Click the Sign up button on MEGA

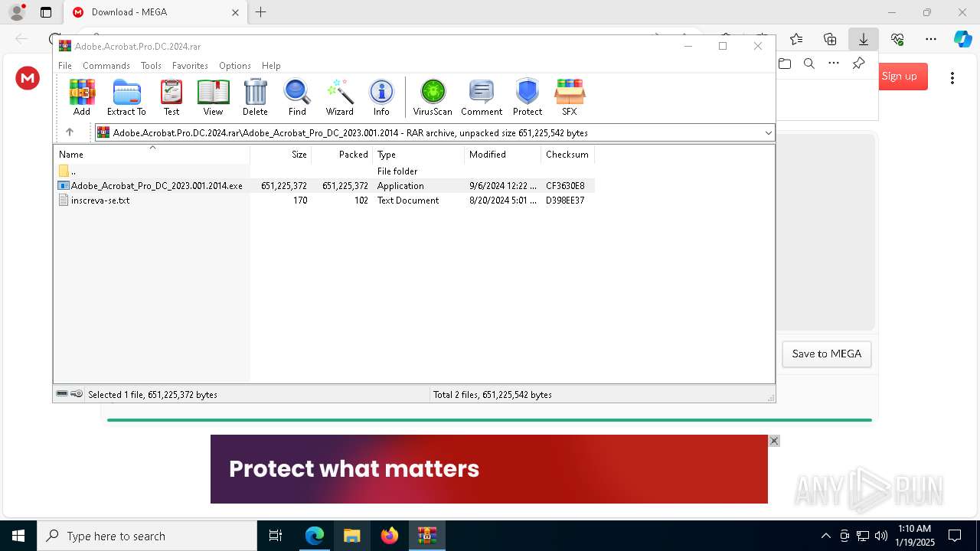[899, 76]
